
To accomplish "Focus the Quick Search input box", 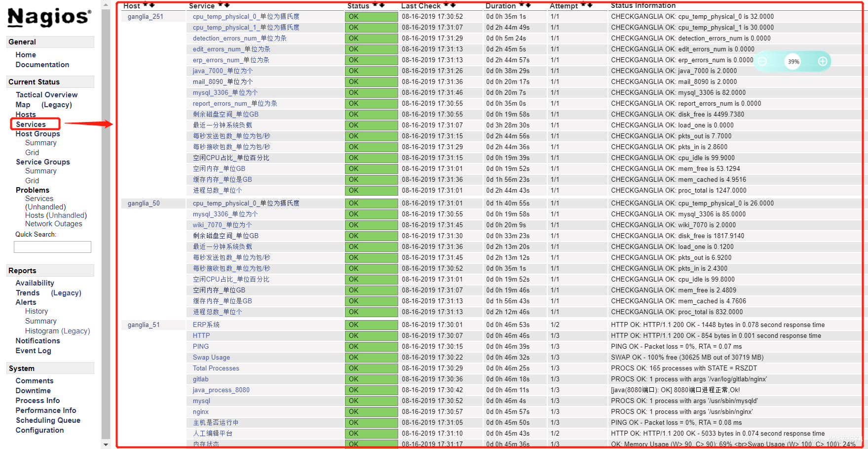I will tap(52, 247).
